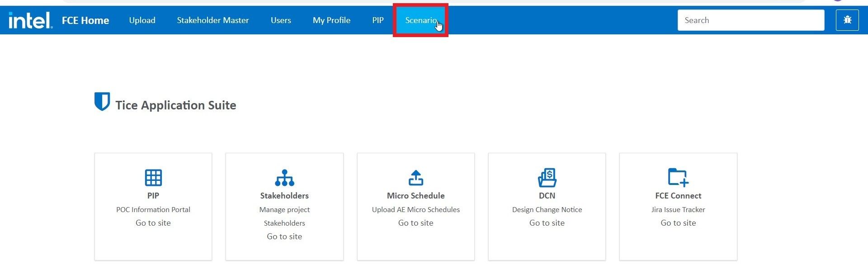Screen dimensions: 868x279
Task: Focus the Search input field
Action: 750,20
